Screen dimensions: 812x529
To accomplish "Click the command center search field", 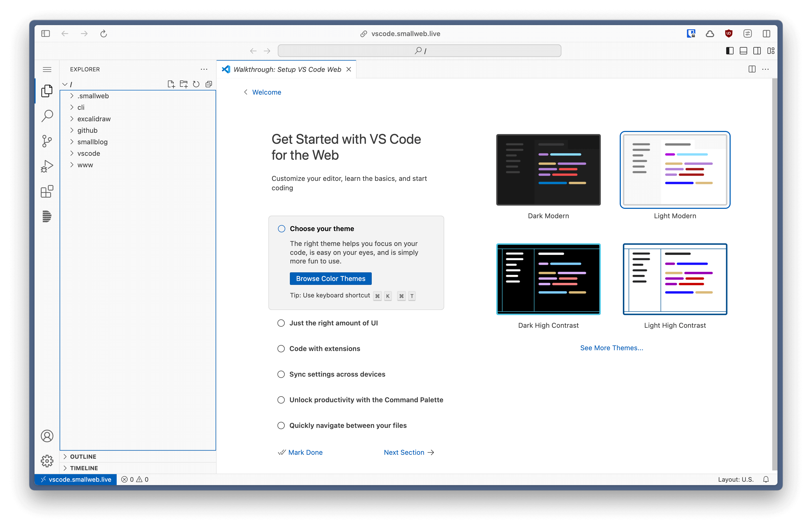I will point(419,51).
